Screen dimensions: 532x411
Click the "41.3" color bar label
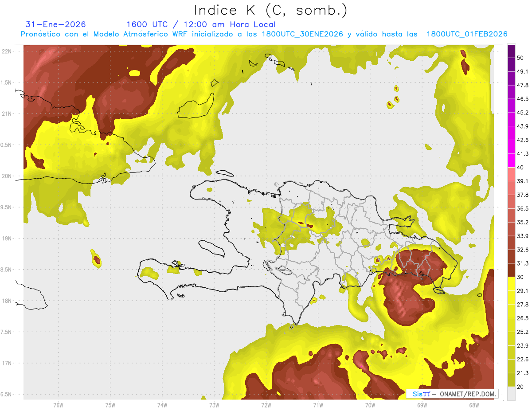click(x=522, y=154)
